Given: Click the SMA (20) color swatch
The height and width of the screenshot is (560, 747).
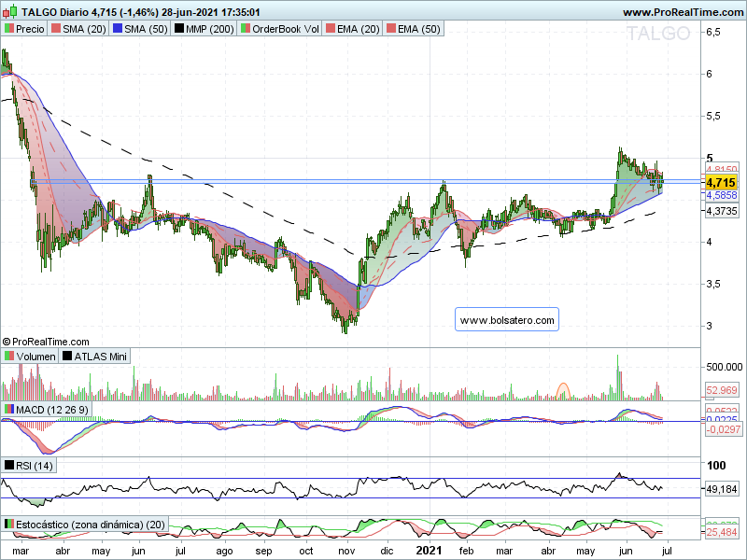Looking at the screenshot, I should point(56,29).
